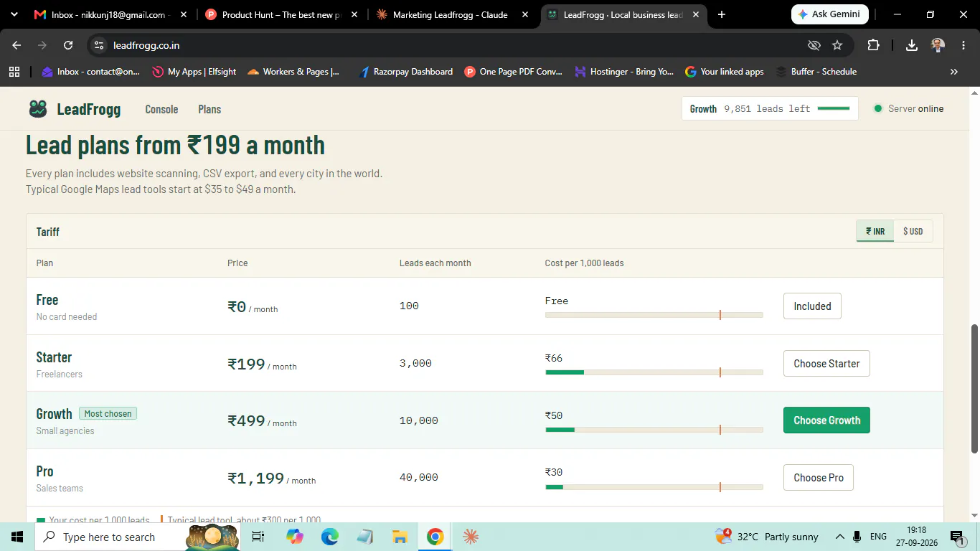
Task: Open the Chrome profile avatar
Action: 938,45
